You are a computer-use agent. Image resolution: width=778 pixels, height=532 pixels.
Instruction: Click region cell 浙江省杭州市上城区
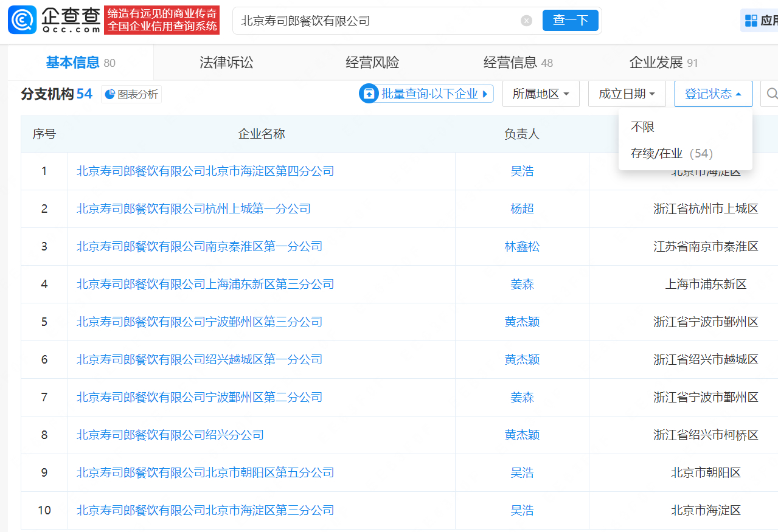706,209
